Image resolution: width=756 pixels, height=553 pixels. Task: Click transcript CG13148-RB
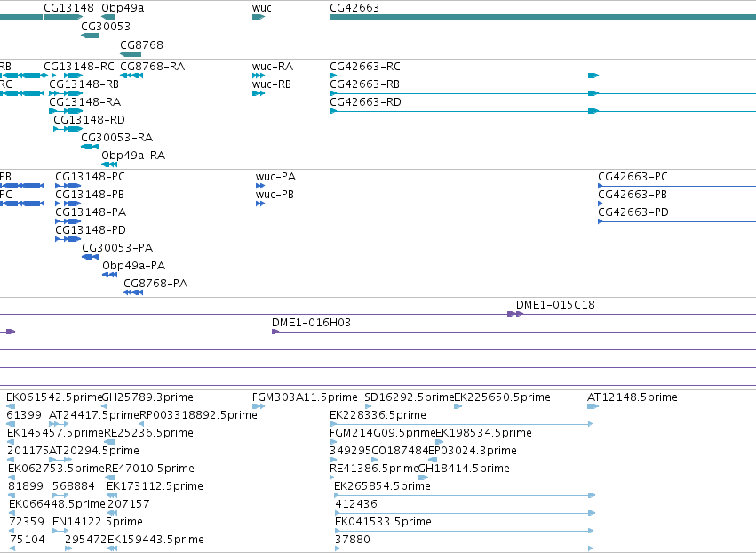pyautogui.click(x=84, y=84)
